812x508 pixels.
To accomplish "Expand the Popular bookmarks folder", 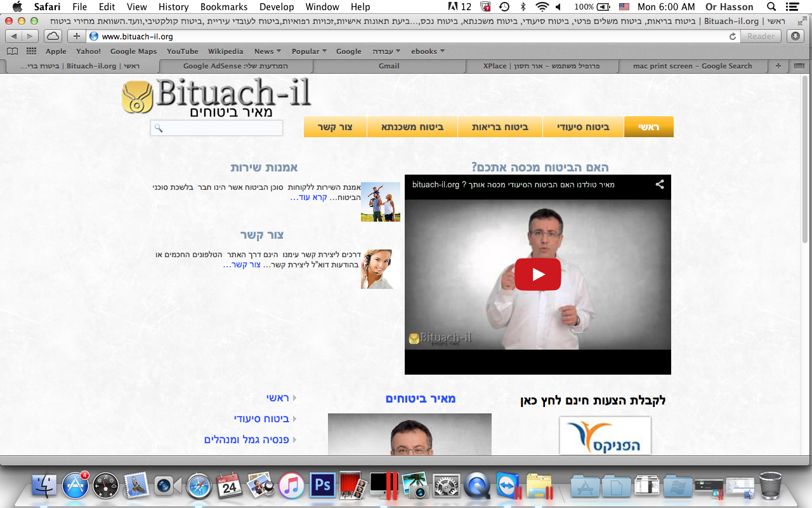I will pyautogui.click(x=309, y=51).
